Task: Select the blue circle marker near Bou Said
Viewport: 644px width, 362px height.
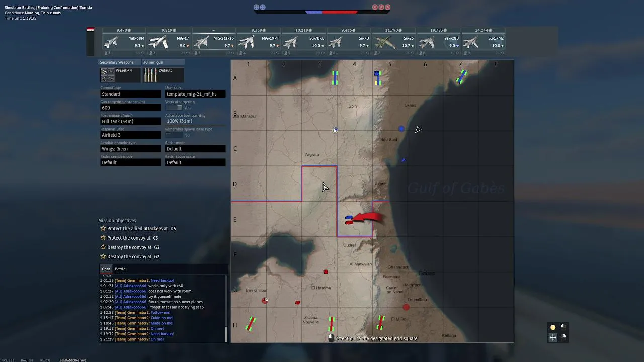Action: point(401,129)
